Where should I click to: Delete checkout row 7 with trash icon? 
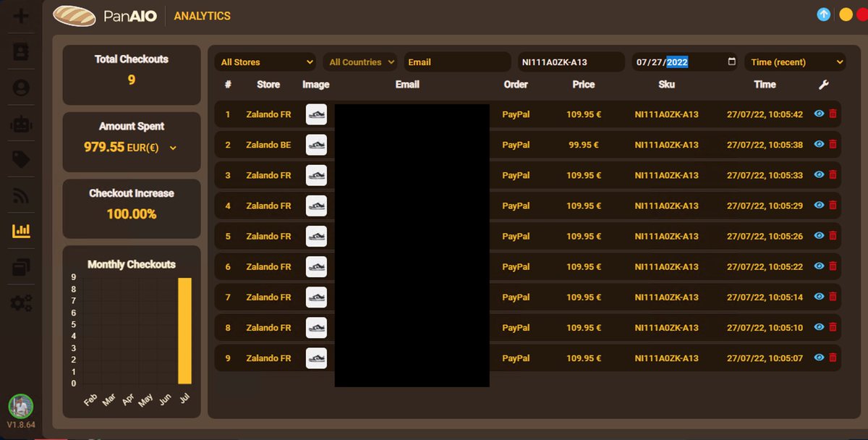coord(833,297)
